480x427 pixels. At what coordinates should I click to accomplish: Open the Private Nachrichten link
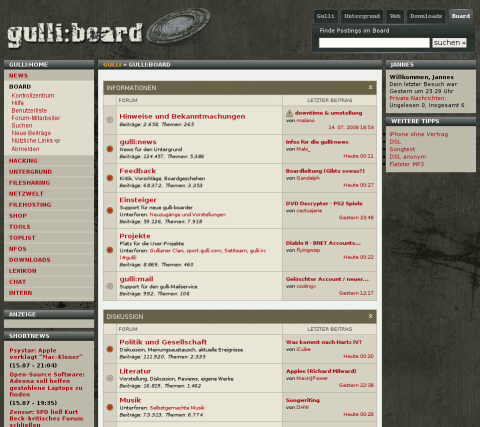[417, 98]
